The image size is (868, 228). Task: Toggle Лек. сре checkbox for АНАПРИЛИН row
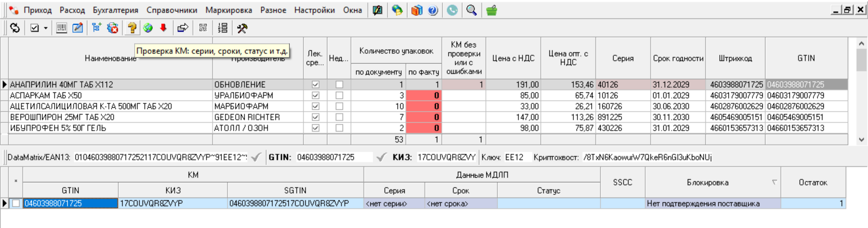(x=316, y=85)
